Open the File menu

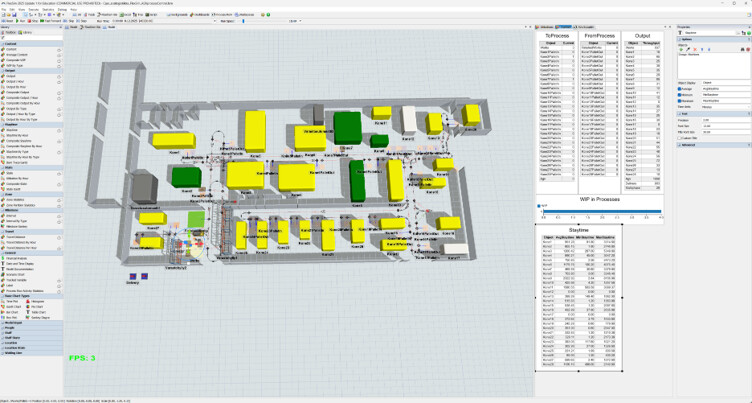click(4, 10)
